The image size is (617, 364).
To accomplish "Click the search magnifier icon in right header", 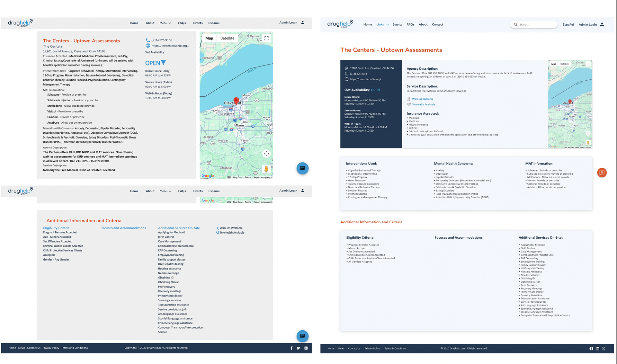I will coord(515,24).
